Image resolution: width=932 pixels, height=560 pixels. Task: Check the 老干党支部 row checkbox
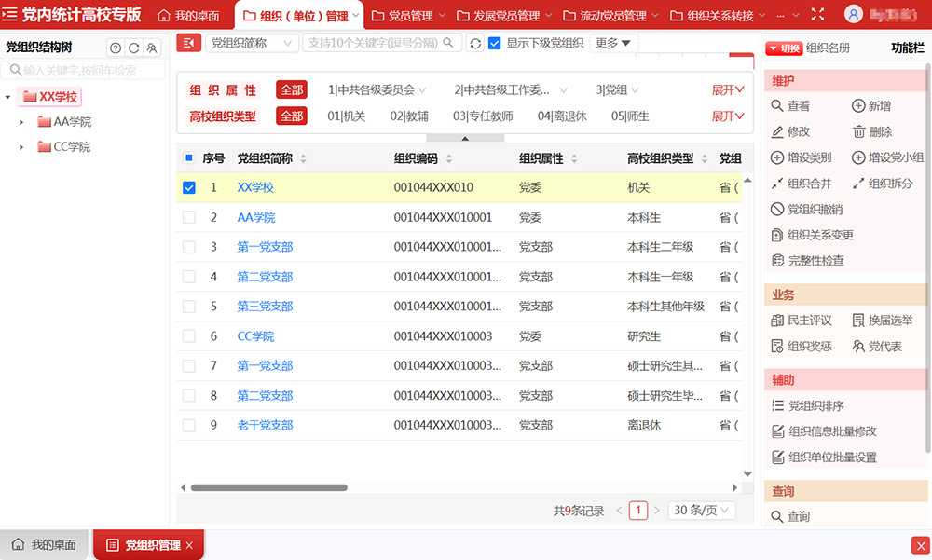189,425
